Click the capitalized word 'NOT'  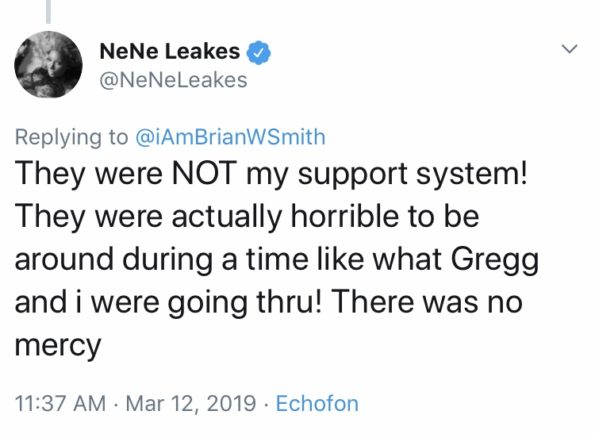tap(205, 173)
